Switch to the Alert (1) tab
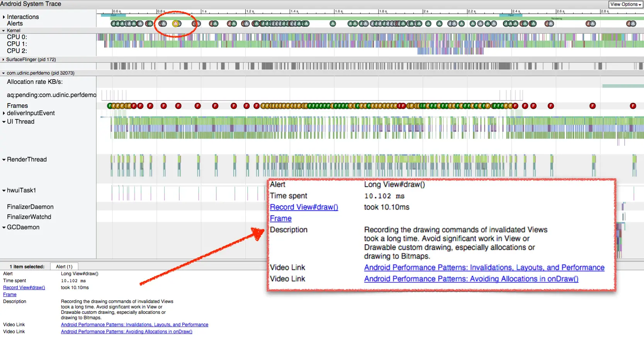Viewport: 644px width, 344px height. tap(64, 266)
